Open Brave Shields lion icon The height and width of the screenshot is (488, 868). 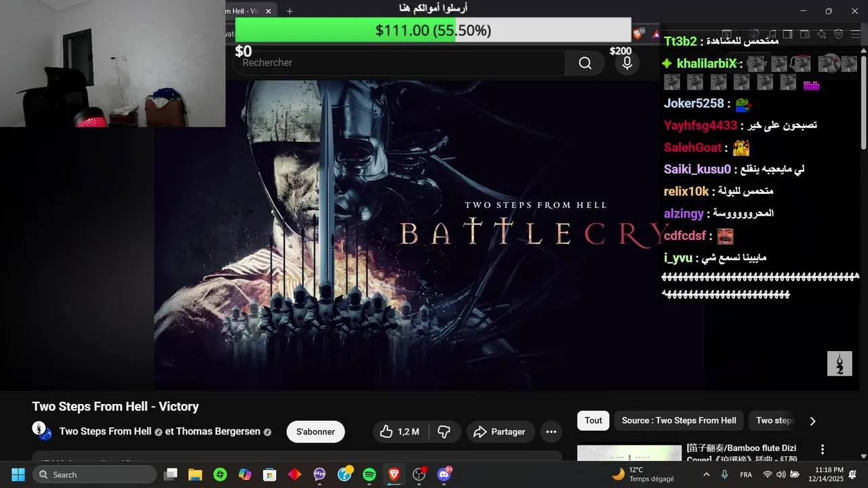point(638,33)
